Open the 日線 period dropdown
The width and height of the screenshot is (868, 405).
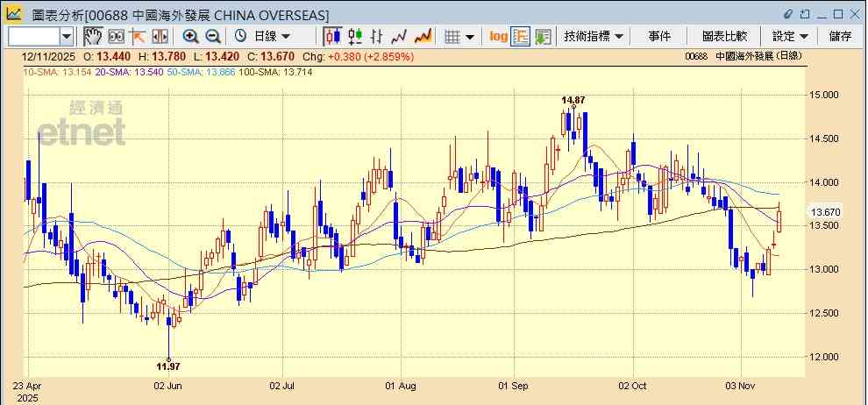point(271,37)
